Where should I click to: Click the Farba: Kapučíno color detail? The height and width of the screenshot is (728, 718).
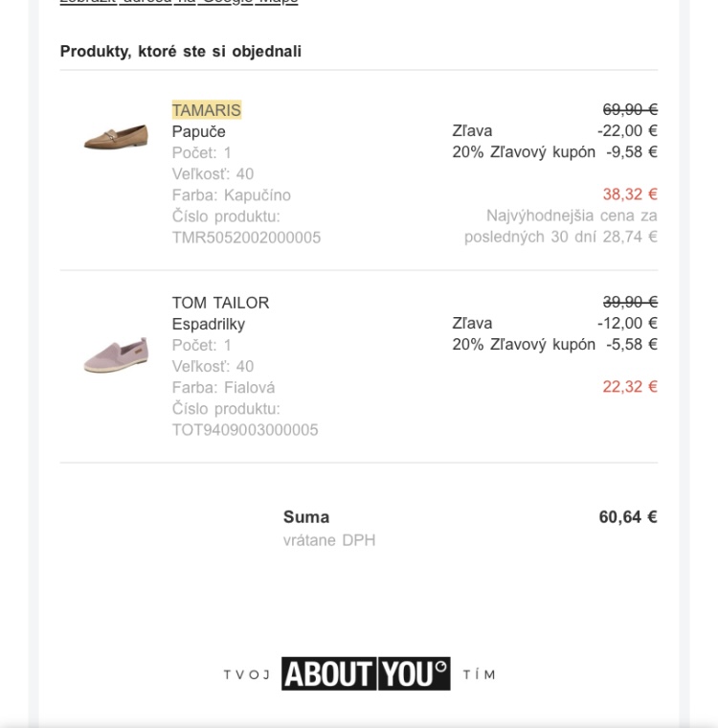[231, 195]
